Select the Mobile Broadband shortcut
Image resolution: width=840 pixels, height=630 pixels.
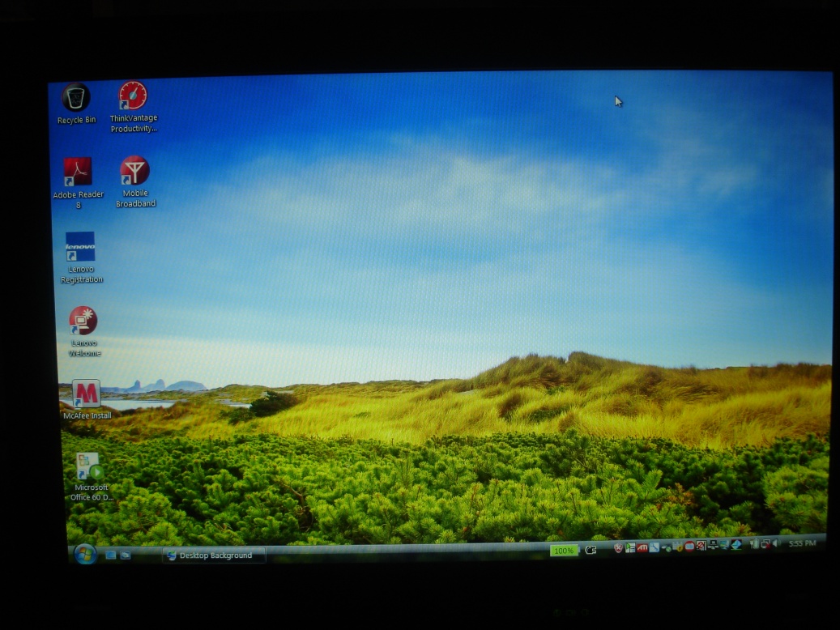point(135,182)
